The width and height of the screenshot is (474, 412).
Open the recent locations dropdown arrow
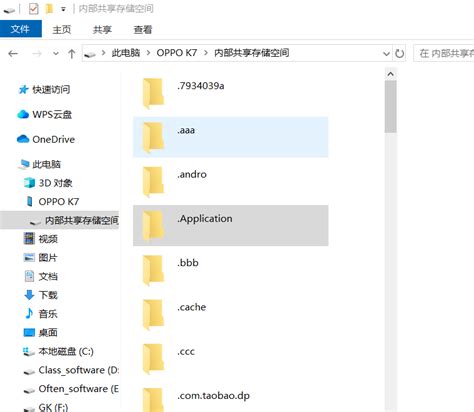tap(56, 53)
